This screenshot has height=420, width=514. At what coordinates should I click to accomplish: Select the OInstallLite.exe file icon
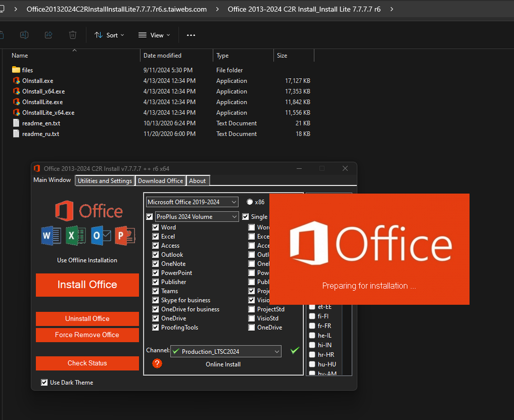16,102
